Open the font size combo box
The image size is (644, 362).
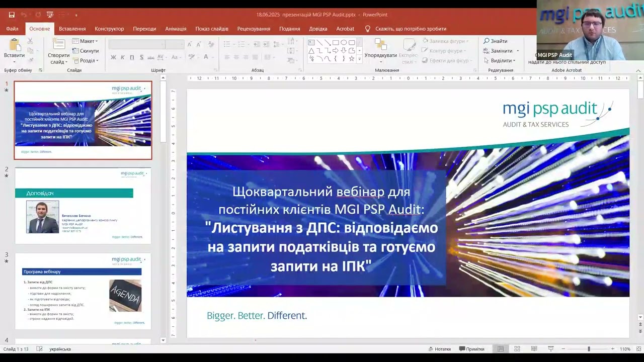[x=175, y=45]
